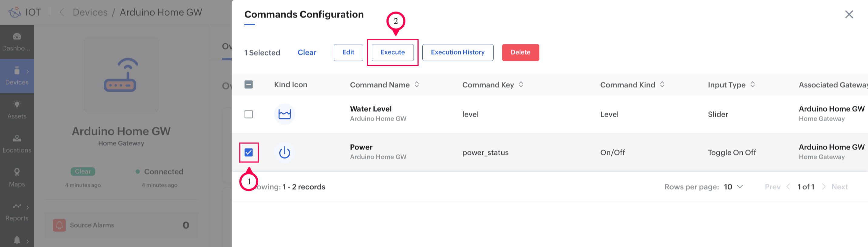Close the Commands Configuration panel

tap(849, 14)
